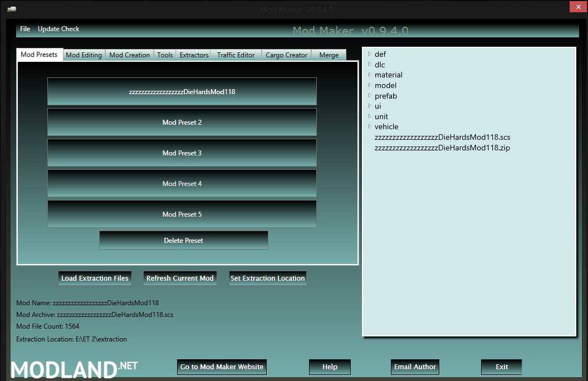
Task: Open the Cargo Creator tab
Action: tap(287, 55)
